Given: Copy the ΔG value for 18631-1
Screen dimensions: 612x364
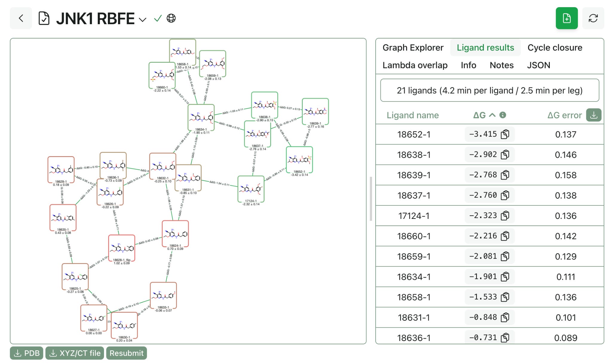Looking at the screenshot, I should pyautogui.click(x=505, y=317).
